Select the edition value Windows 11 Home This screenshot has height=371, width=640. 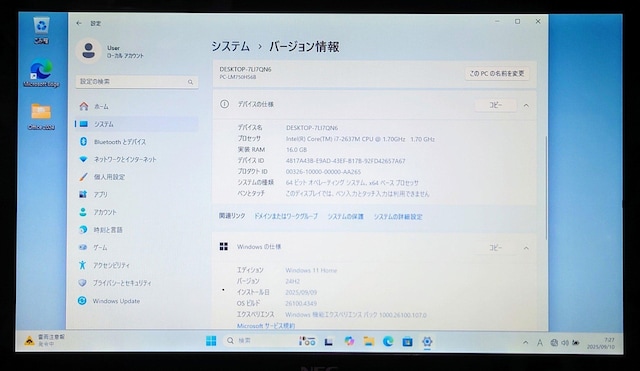tap(311, 270)
